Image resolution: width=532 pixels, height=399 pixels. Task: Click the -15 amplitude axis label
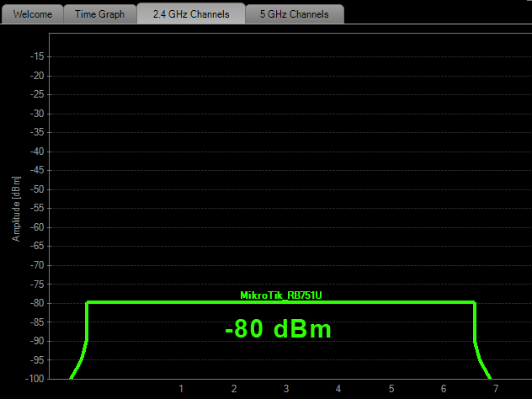(x=37, y=56)
